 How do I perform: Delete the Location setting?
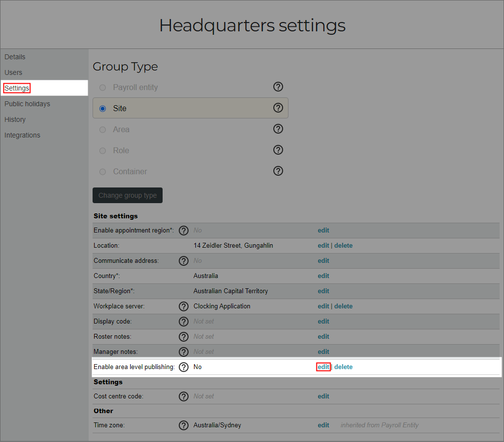[x=343, y=245]
